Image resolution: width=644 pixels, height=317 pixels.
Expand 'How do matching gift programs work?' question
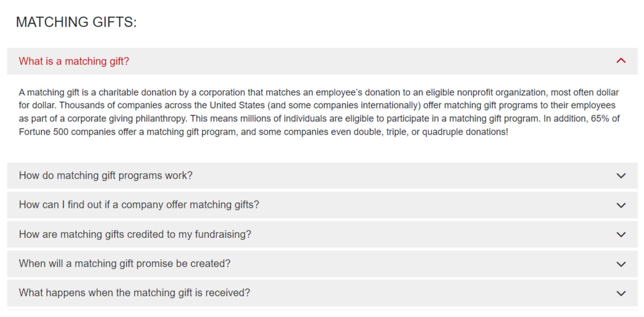pyautogui.click(x=106, y=175)
